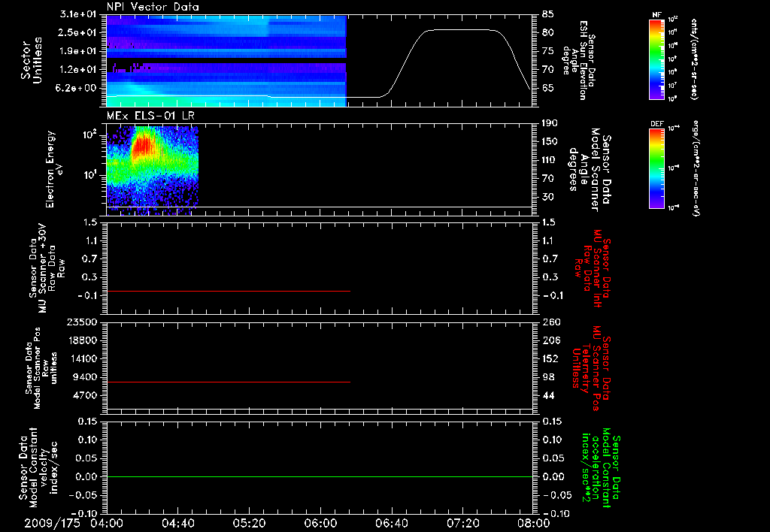Click the red high-flux region in ELS spectrogram
The image size is (770, 532).
click(x=144, y=146)
